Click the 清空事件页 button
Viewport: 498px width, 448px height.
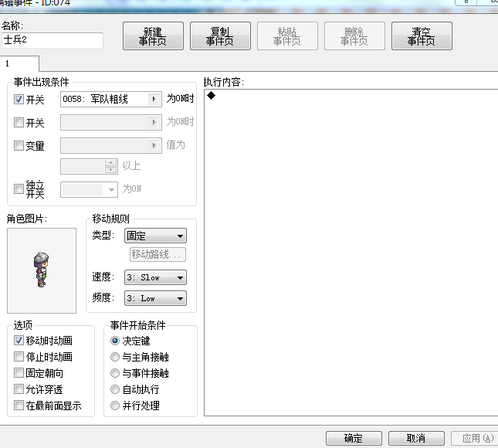pyautogui.click(x=422, y=36)
